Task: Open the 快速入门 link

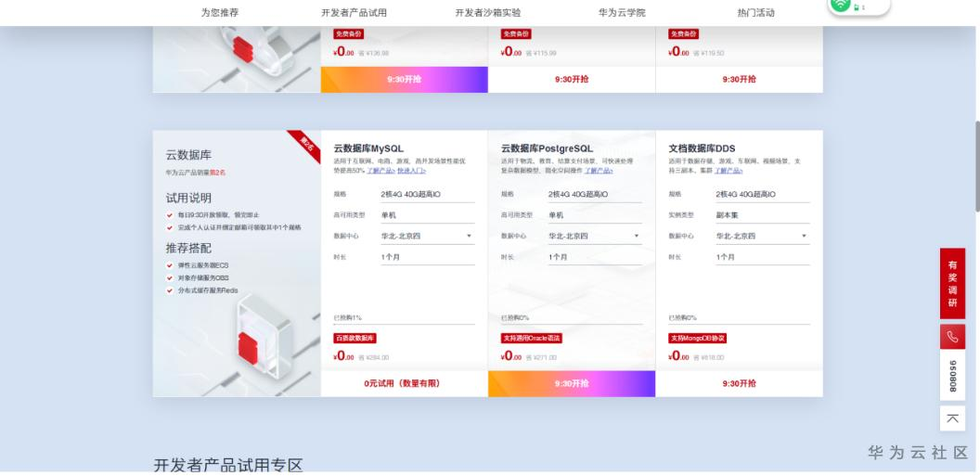Action: tap(411, 171)
